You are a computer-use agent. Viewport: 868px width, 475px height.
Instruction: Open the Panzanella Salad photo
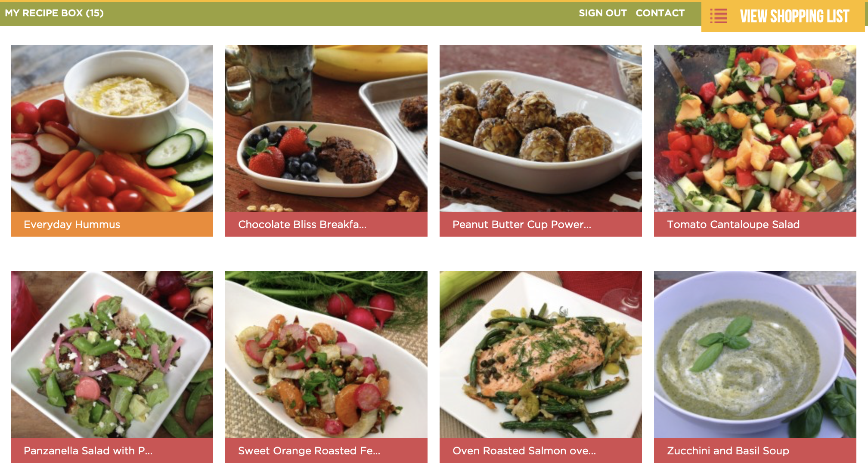pos(112,355)
